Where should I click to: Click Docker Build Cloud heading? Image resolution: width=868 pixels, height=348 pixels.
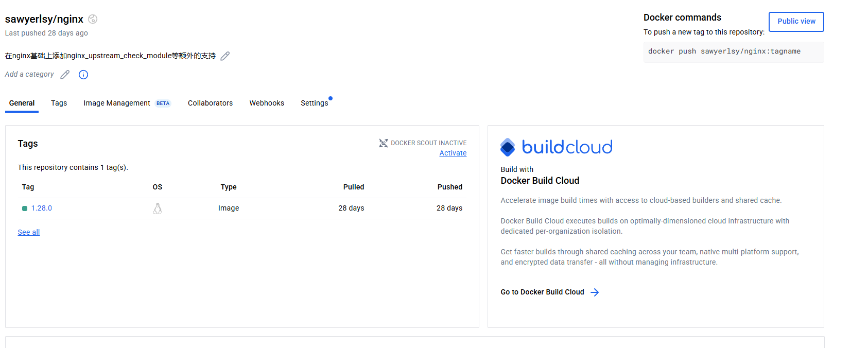pos(540,181)
